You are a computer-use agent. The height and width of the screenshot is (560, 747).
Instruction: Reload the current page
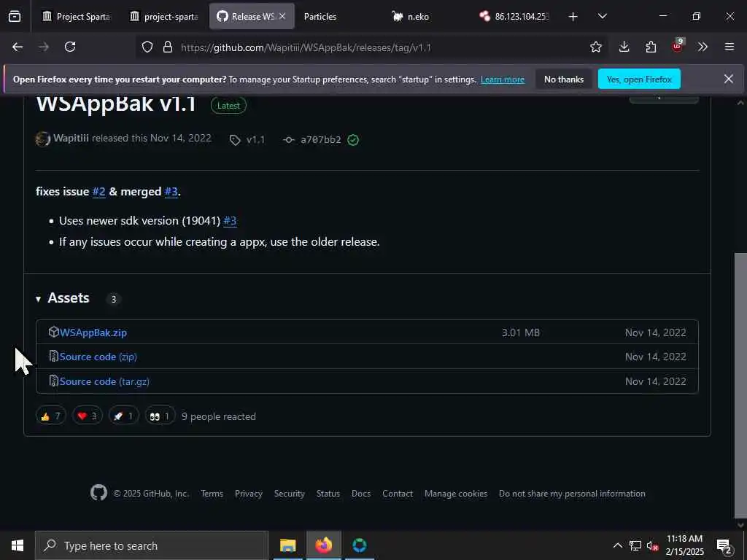70,47
